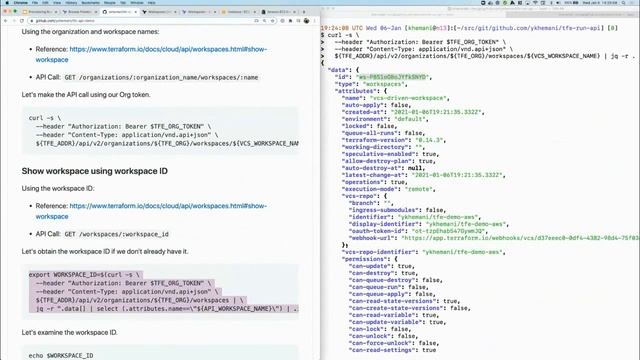Click the "webhook-url" line in terminal
This screenshot has height=360, width=640.
coord(494,238)
